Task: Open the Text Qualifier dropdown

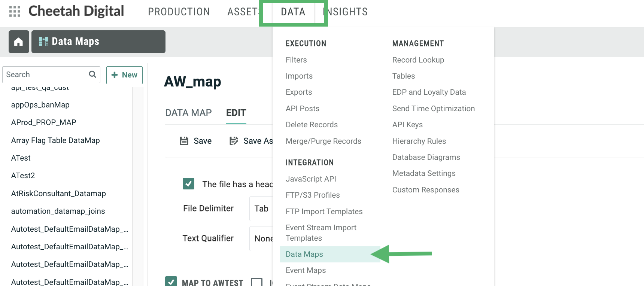Action: pyautogui.click(x=261, y=238)
